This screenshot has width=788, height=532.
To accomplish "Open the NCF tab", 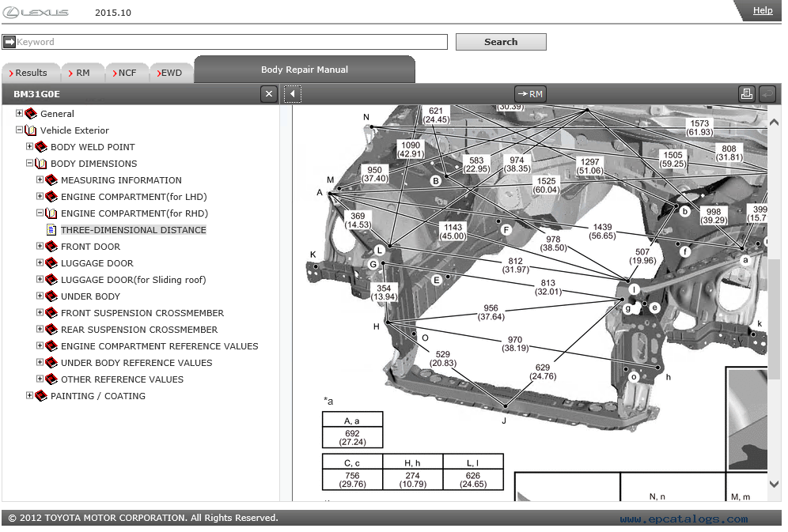I will click(127, 73).
